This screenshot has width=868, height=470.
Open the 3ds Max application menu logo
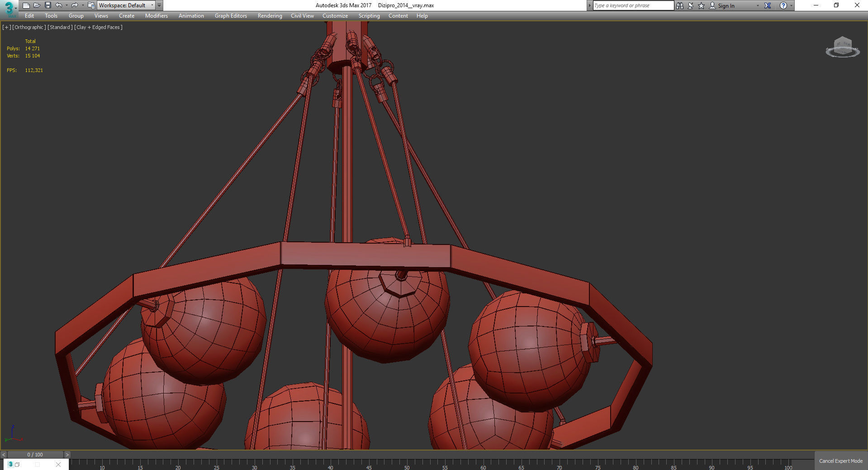click(9, 9)
